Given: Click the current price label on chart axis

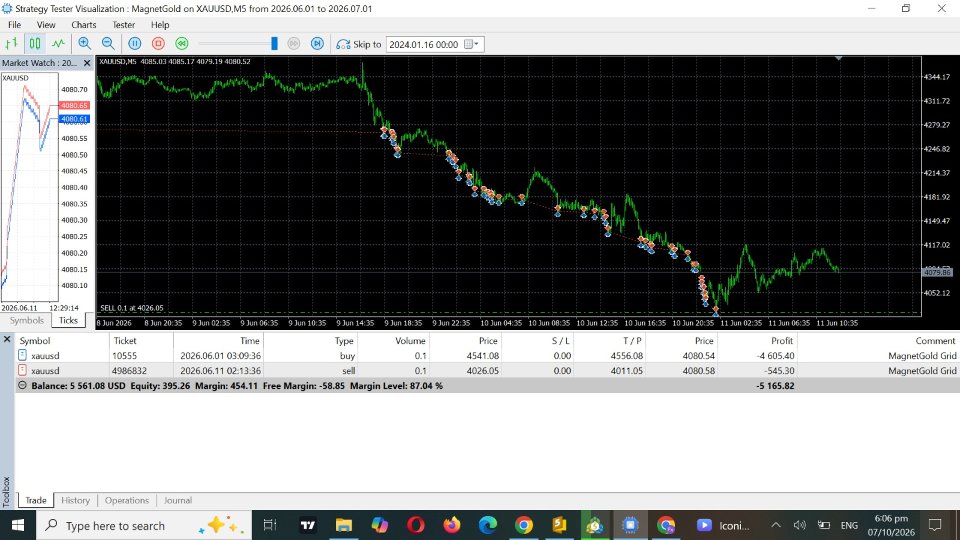Looking at the screenshot, I should tap(937, 272).
